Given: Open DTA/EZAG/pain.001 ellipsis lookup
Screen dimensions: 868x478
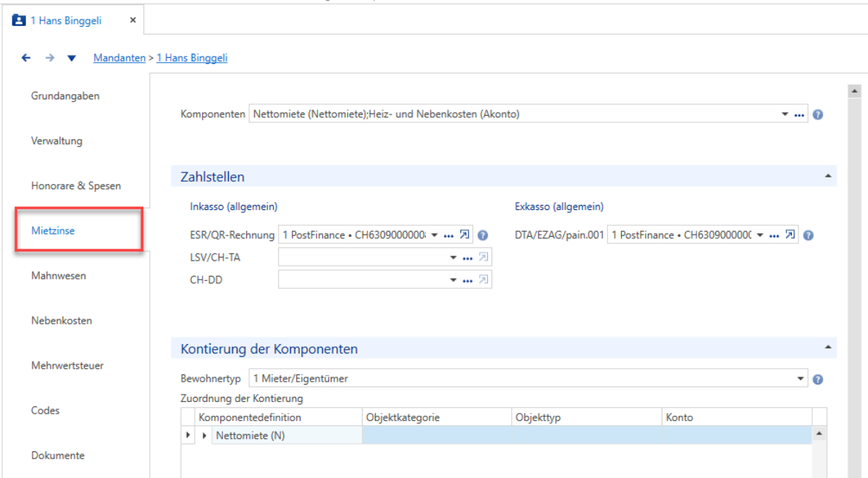Looking at the screenshot, I should 774,235.
